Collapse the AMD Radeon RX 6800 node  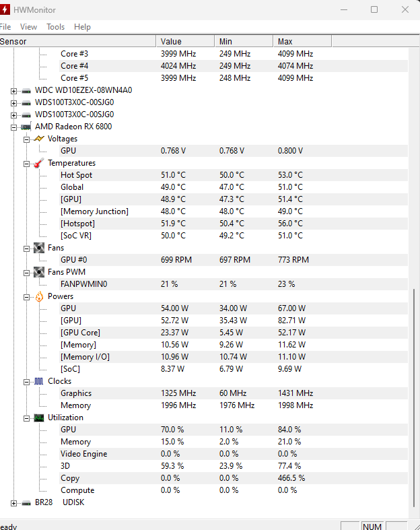(x=14, y=127)
